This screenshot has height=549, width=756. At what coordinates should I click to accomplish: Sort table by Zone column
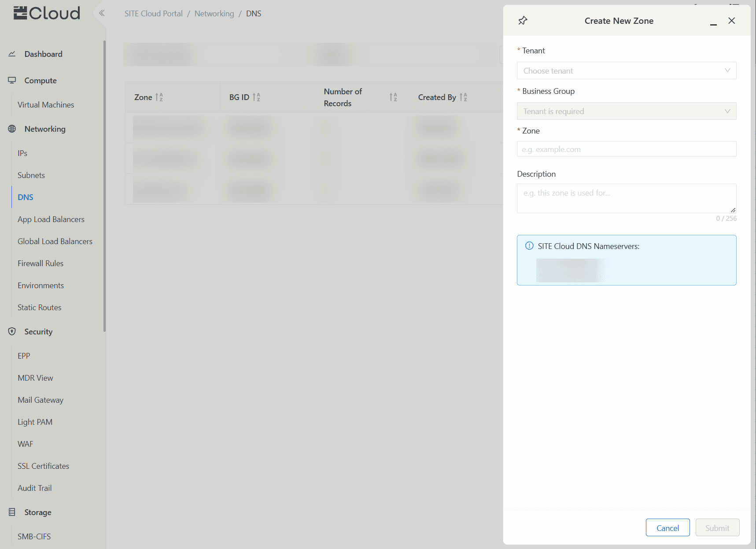[x=159, y=97]
